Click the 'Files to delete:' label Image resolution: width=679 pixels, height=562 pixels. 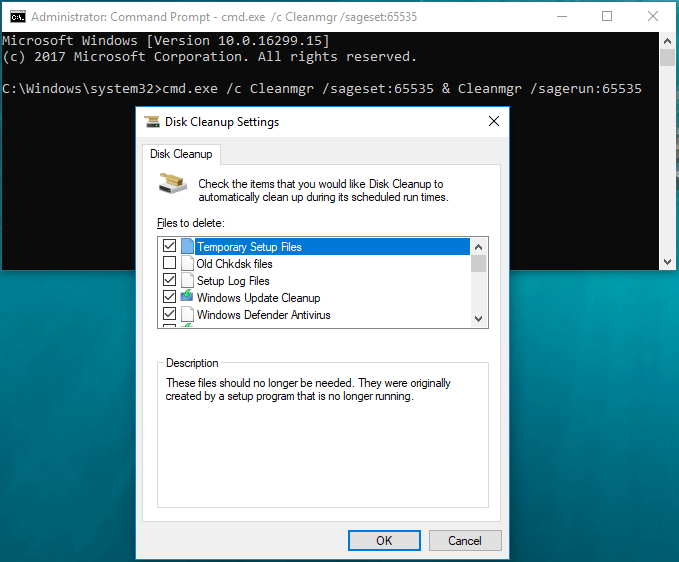(x=191, y=223)
